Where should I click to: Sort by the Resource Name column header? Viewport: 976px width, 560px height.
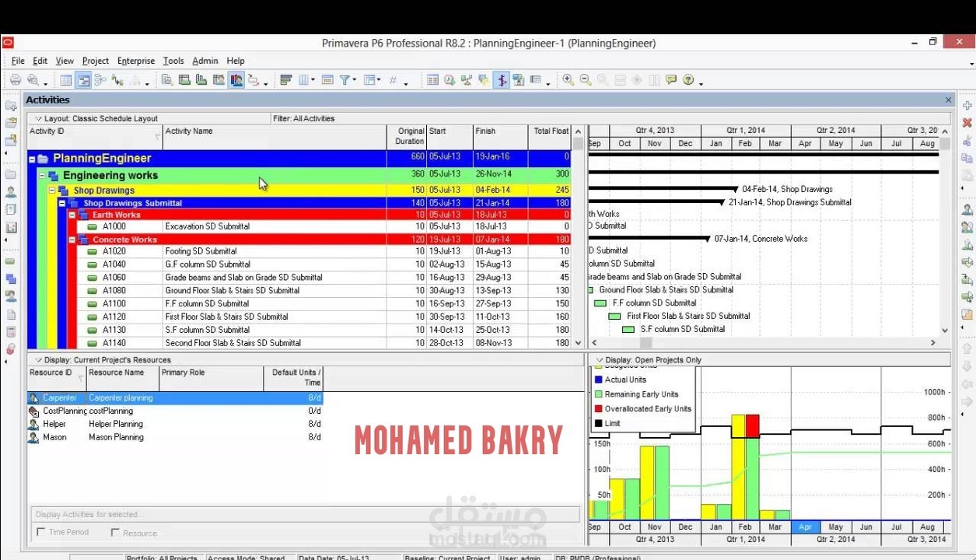123,378
